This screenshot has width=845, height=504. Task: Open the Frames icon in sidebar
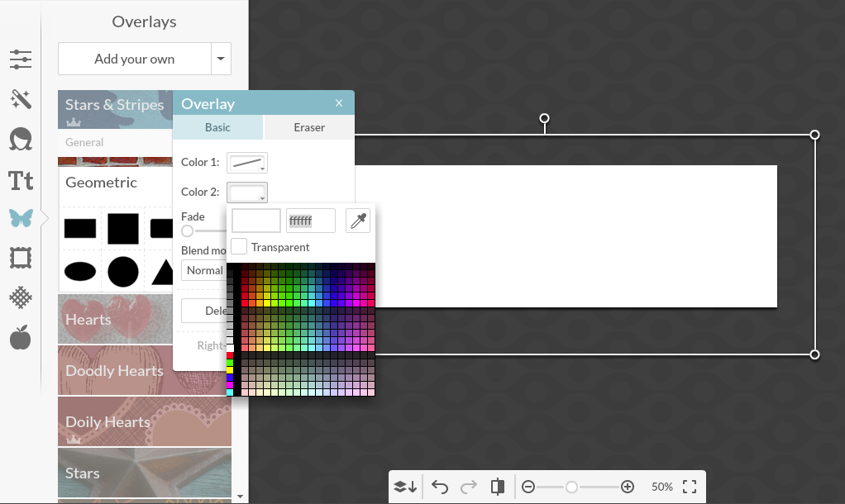tap(21, 259)
